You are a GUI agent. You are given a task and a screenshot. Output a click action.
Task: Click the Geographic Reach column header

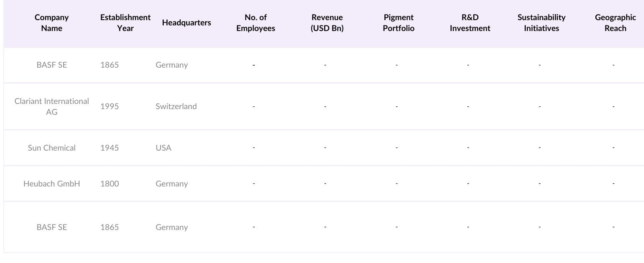point(615,23)
